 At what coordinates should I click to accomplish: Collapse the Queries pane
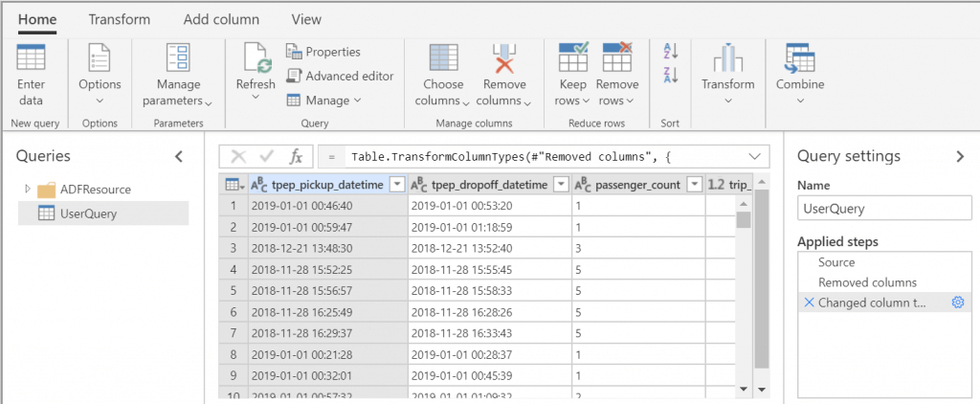179,156
